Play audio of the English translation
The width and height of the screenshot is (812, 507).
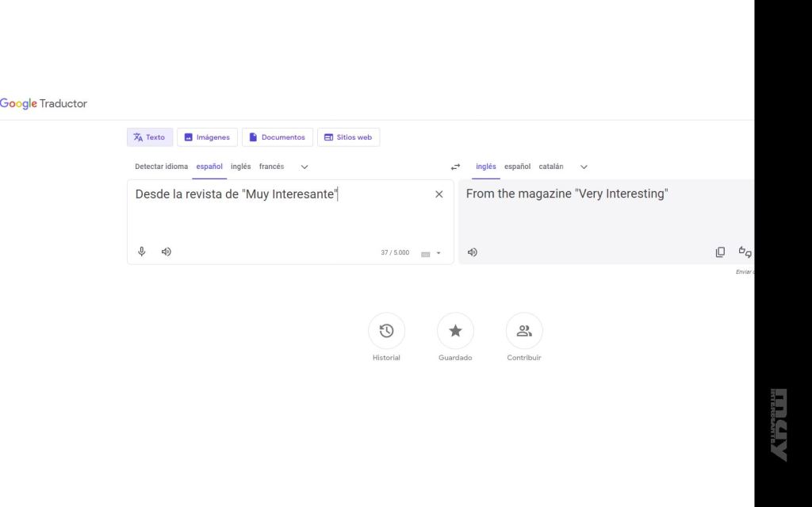click(x=473, y=252)
